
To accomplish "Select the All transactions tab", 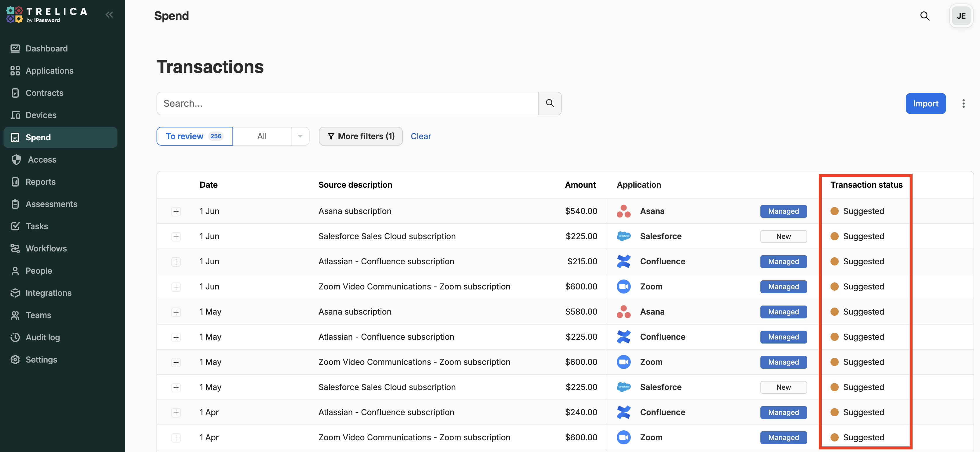I will pos(262,136).
